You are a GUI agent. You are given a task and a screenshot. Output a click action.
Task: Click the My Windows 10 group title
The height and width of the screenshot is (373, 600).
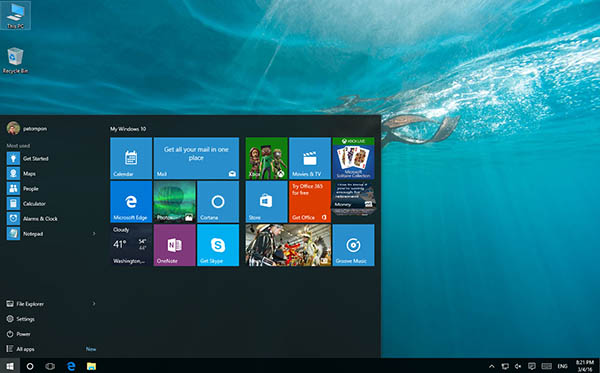(128, 129)
